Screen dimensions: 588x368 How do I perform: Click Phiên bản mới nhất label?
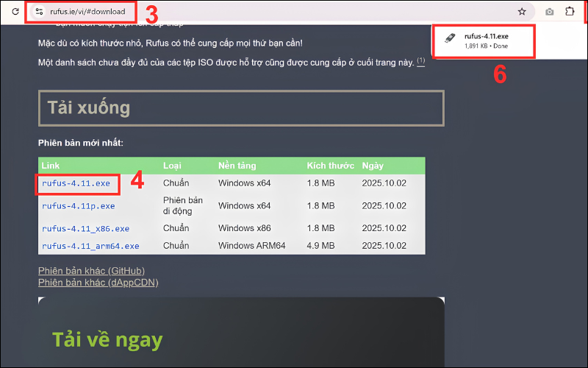(x=81, y=143)
